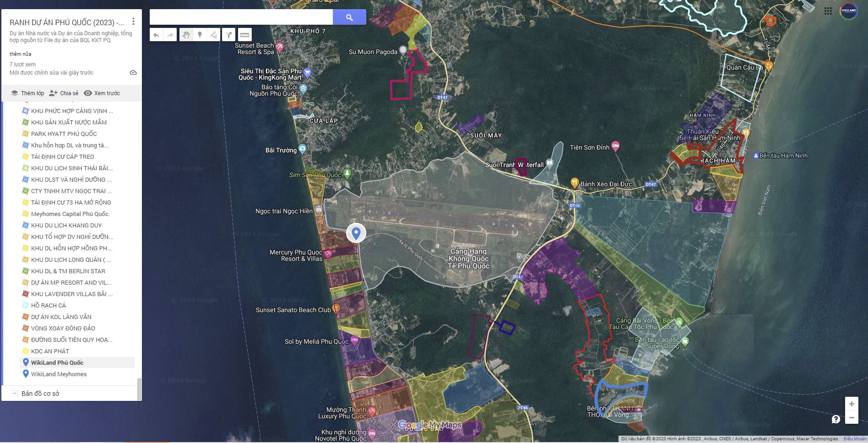Open the help question mark icon

coord(836,419)
